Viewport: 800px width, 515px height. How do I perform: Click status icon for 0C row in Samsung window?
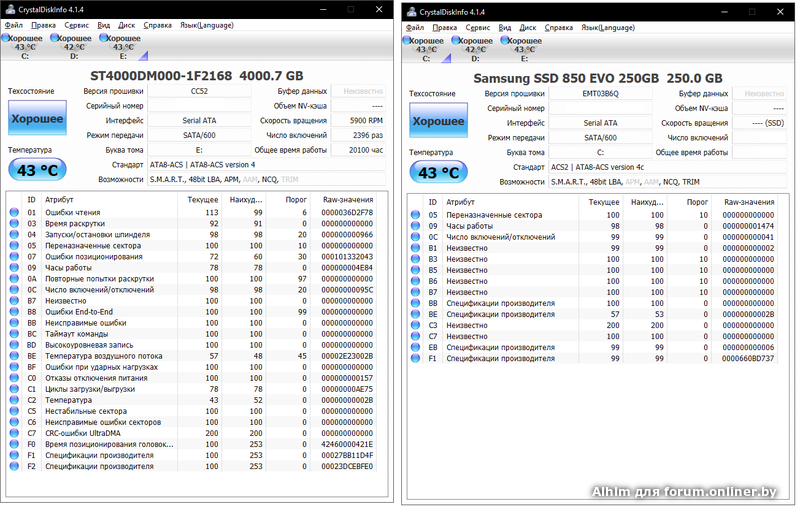click(x=415, y=237)
